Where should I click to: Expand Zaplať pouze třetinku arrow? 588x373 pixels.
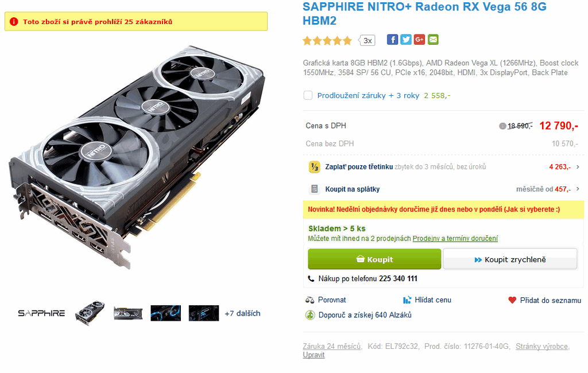coord(578,167)
